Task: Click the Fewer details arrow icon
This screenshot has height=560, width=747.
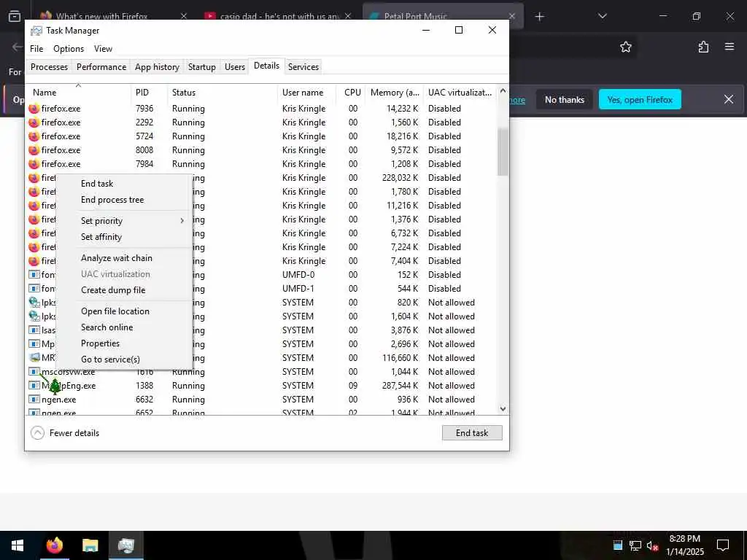Action: click(x=38, y=433)
